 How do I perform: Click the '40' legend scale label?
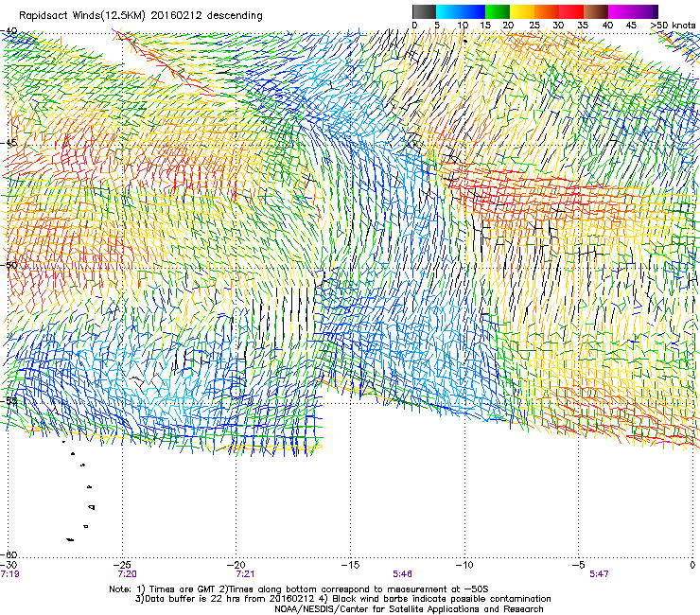[x=607, y=26]
